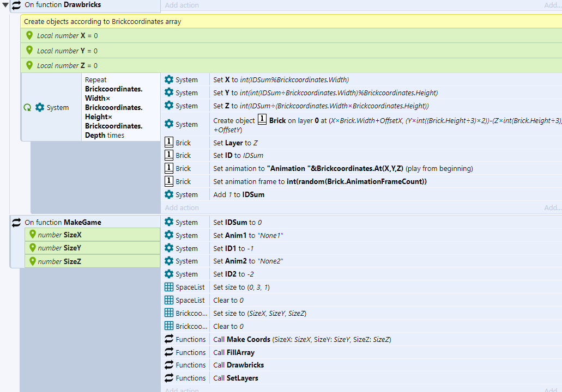
Task: Select 'Set size to (SizeX, SizeY, SizeZ)' action
Action: (260, 313)
